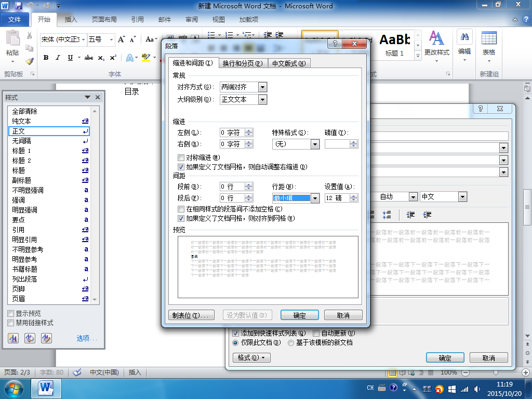This screenshot has width=532, height=399.
Task: Click the New Style icon in Styles pane
Action: (x=13, y=338)
